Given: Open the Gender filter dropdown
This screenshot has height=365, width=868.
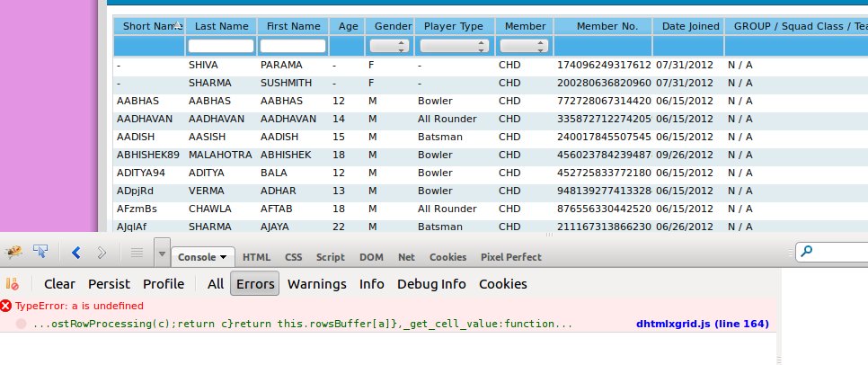Looking at the screenshot, I should (x=389, y=46).
